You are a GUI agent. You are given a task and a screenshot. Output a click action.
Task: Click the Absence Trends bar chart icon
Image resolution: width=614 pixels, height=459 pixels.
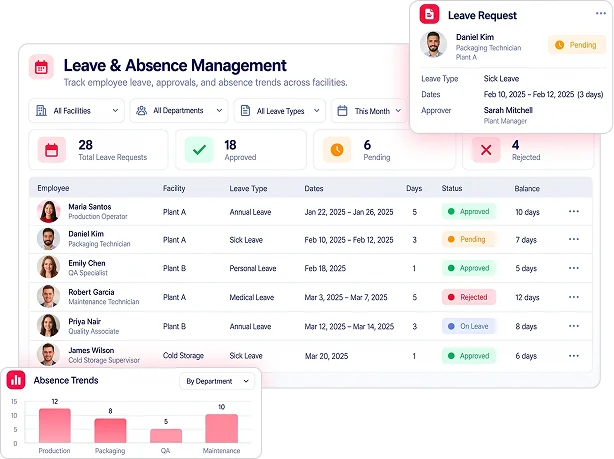pyautogui.click(x=16, y=380)
